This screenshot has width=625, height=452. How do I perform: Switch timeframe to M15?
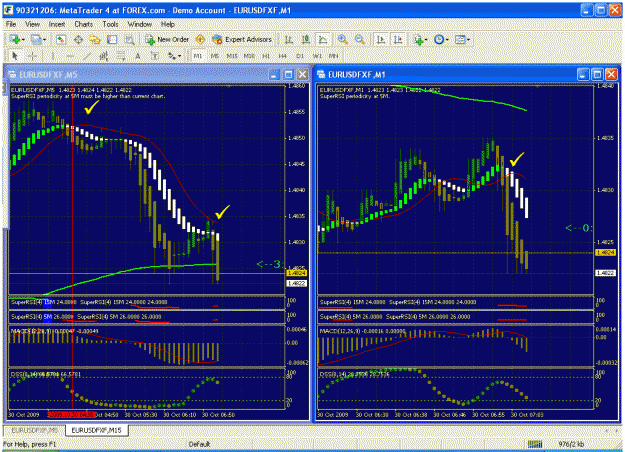(232, 56)
